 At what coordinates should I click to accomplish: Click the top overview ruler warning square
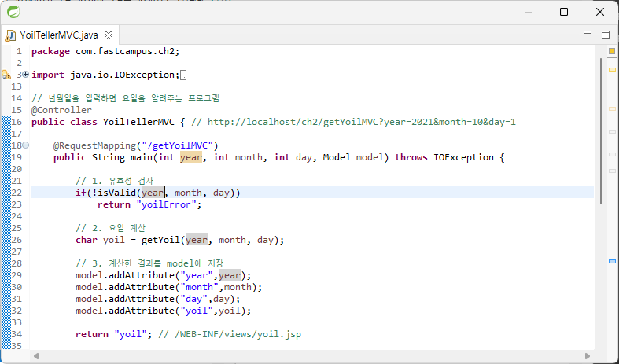pos(612,51)
